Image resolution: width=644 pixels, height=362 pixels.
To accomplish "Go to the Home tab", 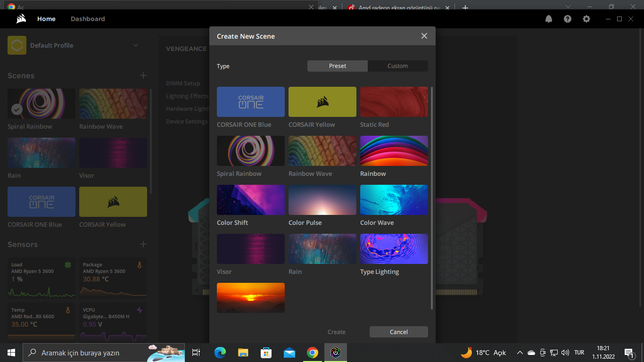I will click(x=46, y=19).
